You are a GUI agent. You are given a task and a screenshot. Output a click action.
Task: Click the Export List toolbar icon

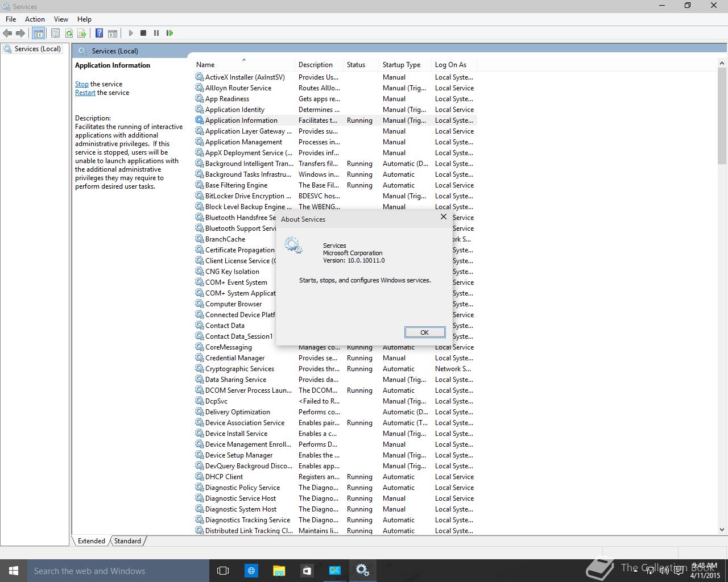(82, 33)
